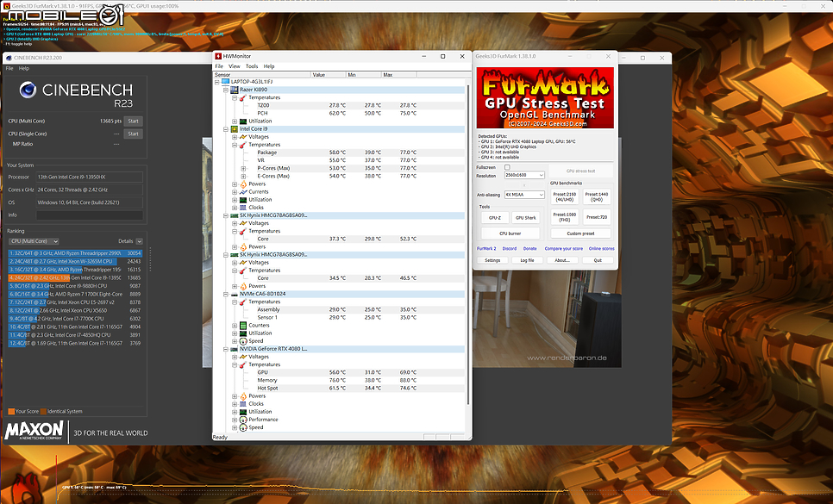833x504 pixels.
Task: Open the FurMark Resolution dropdown
Action: click(x=524, y=175)
